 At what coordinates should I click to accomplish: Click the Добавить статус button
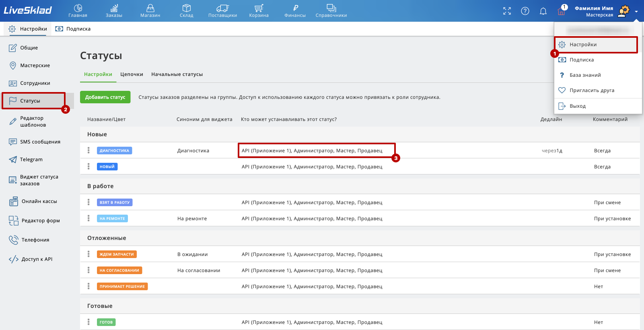point(105,97)
